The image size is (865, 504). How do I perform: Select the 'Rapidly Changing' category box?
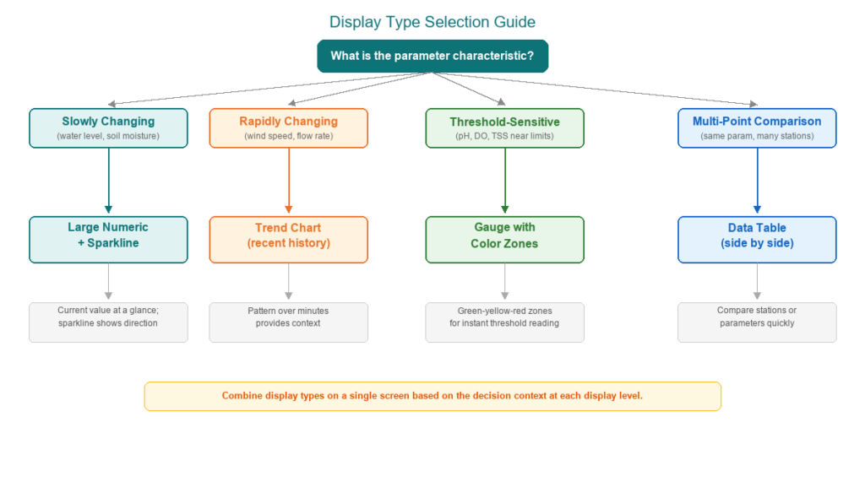click(x=289, y=128)
